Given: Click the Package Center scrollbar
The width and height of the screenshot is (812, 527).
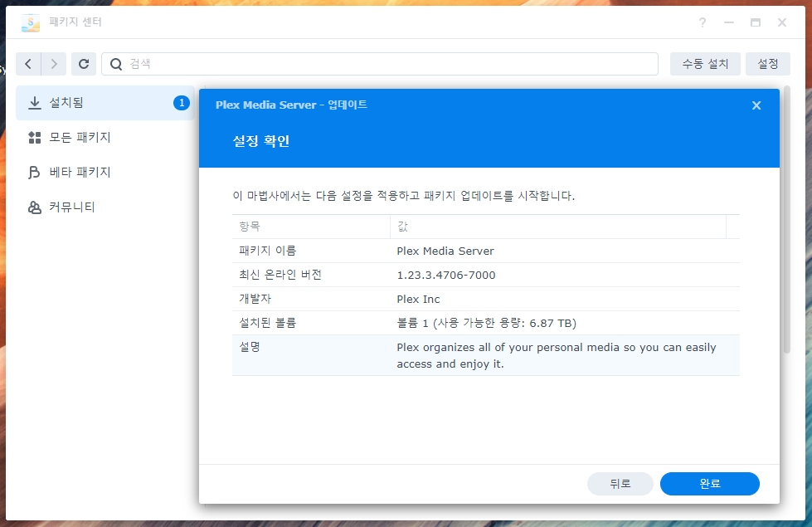Looking at the screenshot, I should tap(786, 220).
